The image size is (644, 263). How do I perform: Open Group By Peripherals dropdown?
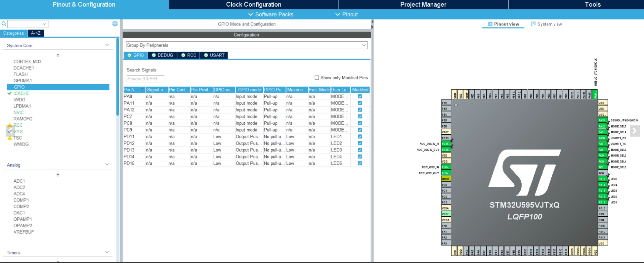coord(247,45)
